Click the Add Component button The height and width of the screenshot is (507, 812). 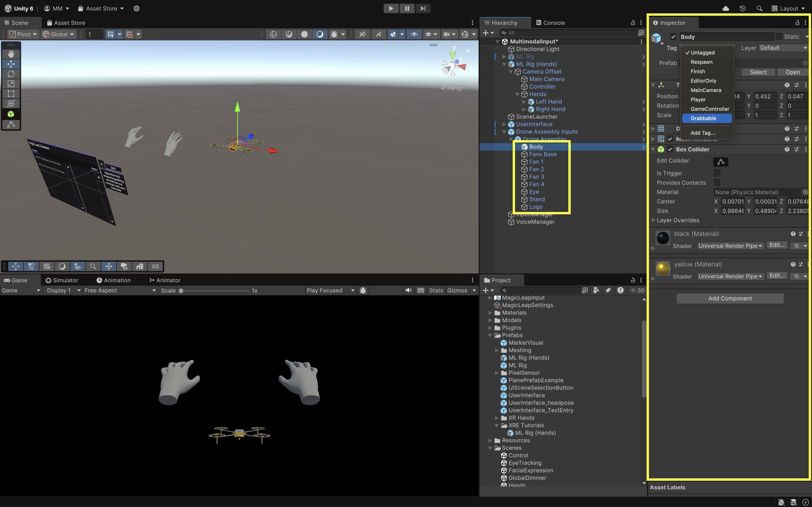coord(730,298)
